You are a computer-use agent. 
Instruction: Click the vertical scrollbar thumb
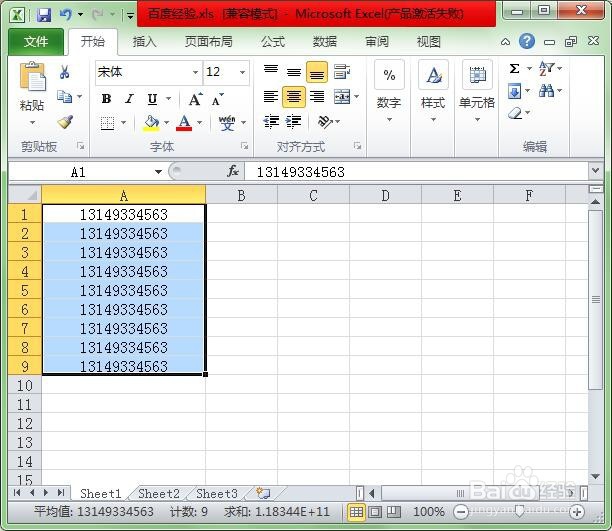(596, 300)
